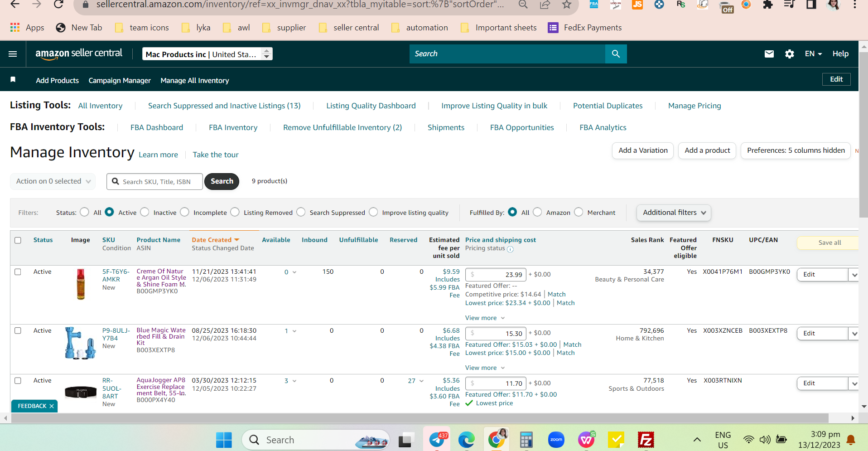868x451 pixels.
Task: Open the EN language dropdown
Action: point(813,54)
